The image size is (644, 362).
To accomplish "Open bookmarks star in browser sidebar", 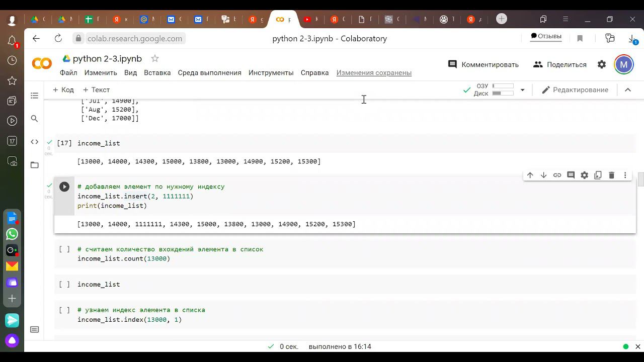I will tap(12, 81).
